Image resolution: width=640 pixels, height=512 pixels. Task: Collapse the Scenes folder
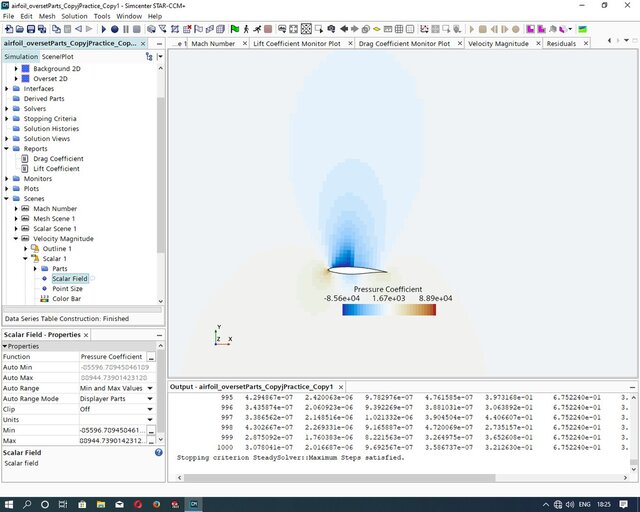[x=7, y=198]
